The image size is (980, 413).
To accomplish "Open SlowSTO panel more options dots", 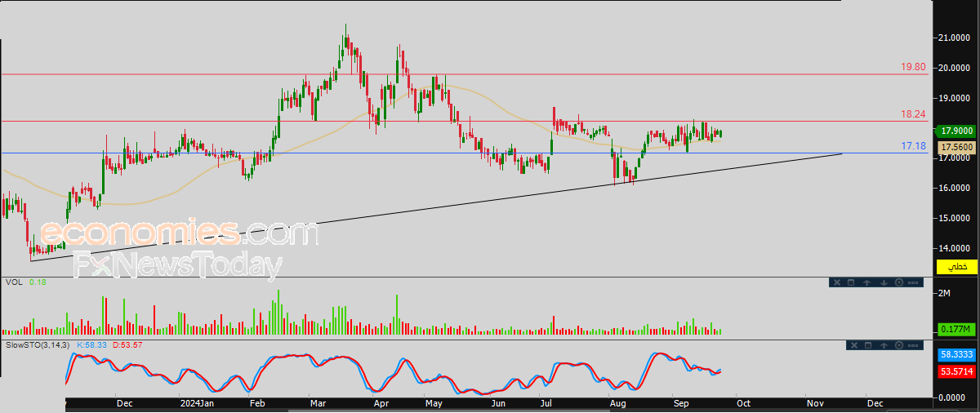I will click(913, 345).
